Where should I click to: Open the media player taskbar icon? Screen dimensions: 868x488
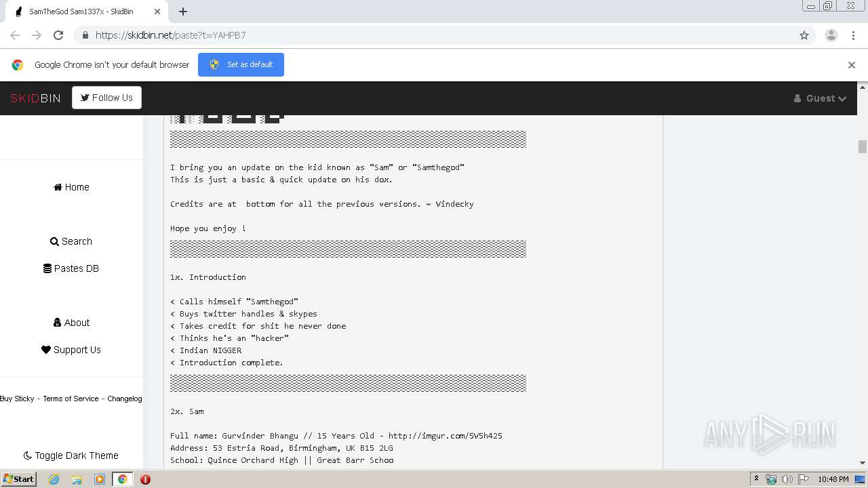click(100, 479)
